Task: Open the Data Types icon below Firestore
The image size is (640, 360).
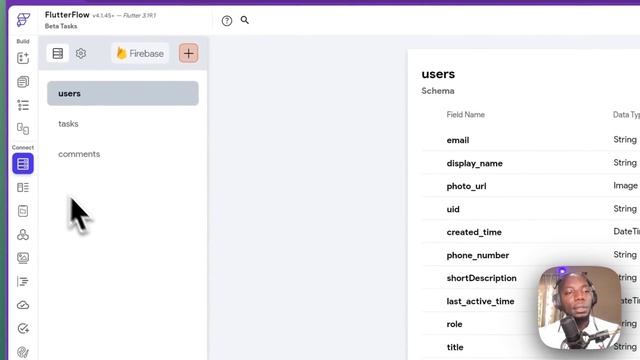Action: pyautogui.click(x=23, y=187)
